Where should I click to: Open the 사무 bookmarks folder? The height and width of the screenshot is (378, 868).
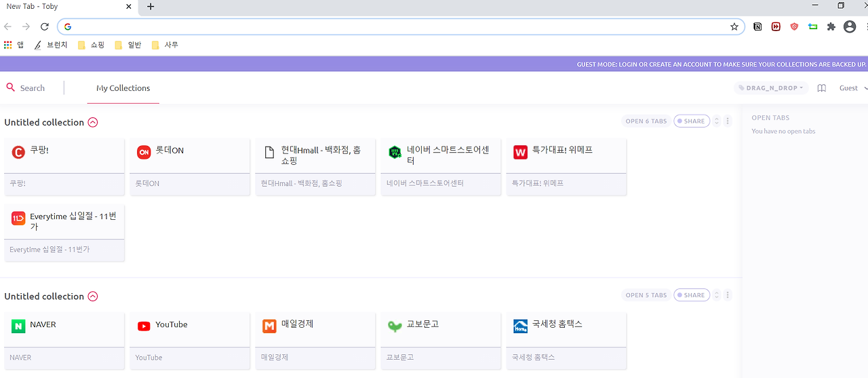tap(165, 45)
